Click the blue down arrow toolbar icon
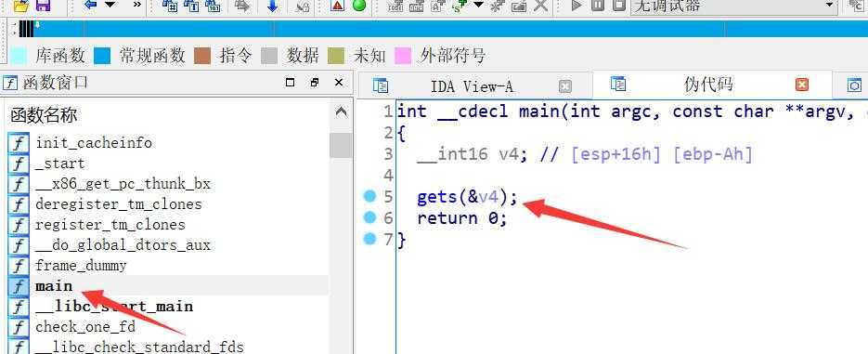Image resolution: width=868 pixels, height=354 pixels. pyautogui.click(x=272, y=7)
